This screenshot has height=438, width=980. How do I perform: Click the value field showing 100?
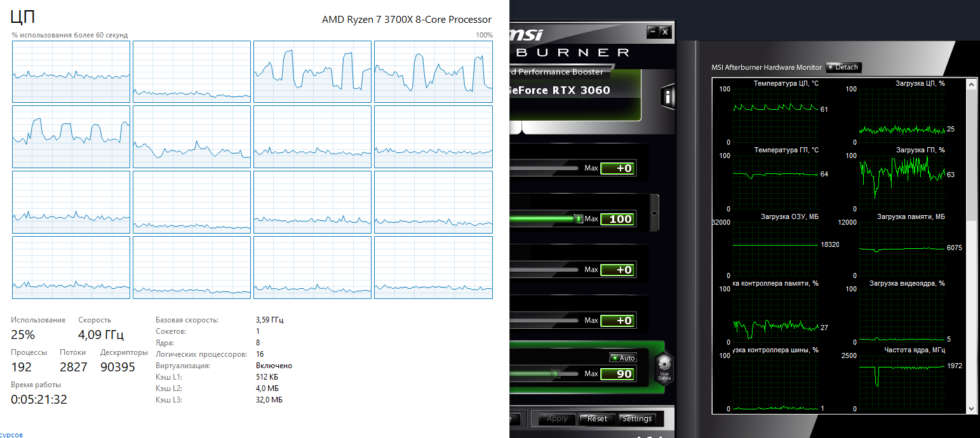pos(617,219)
